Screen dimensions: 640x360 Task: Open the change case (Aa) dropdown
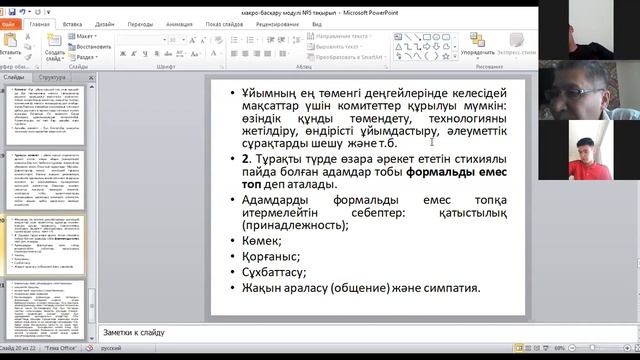point(195,54)
